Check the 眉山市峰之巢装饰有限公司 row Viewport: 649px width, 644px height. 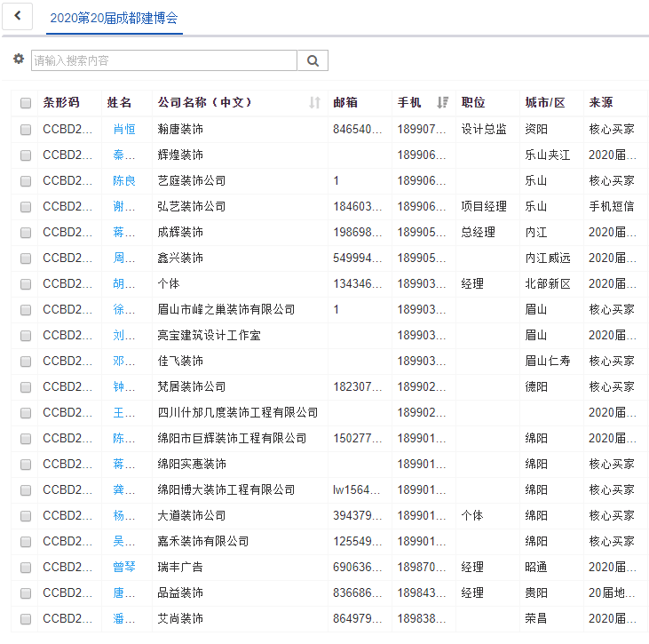[26, 310]
